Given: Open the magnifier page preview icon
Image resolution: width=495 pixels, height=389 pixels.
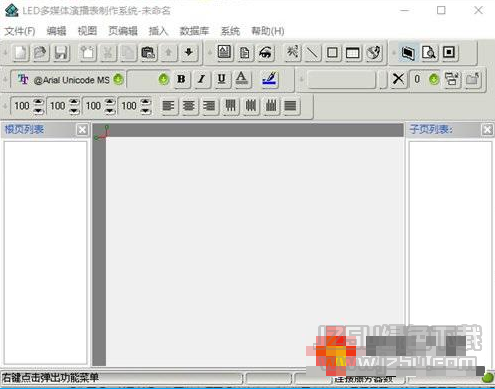Looking at the screenshot, I should pyautogui.click(x=429, y=53).
